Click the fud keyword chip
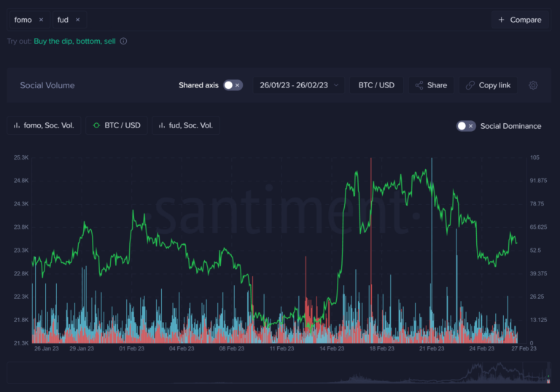Viewport: 560px width, 392px height. click(69, 20)
